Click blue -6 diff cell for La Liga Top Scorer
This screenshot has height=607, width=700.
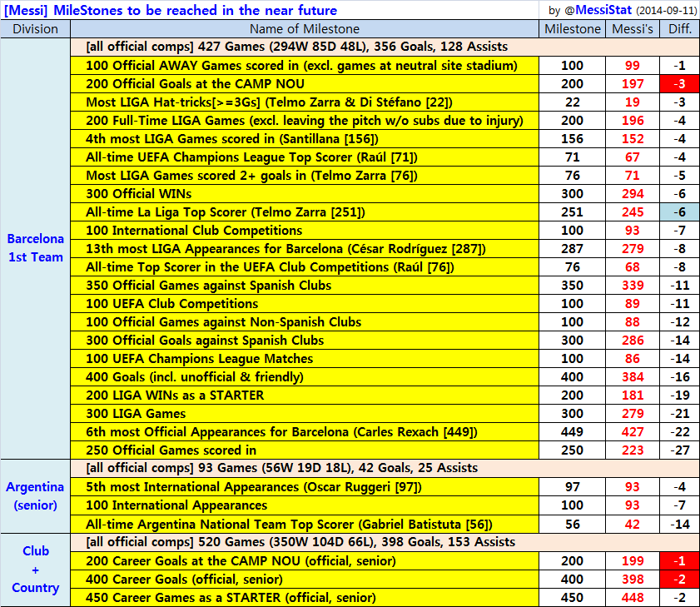coord(680,212)
